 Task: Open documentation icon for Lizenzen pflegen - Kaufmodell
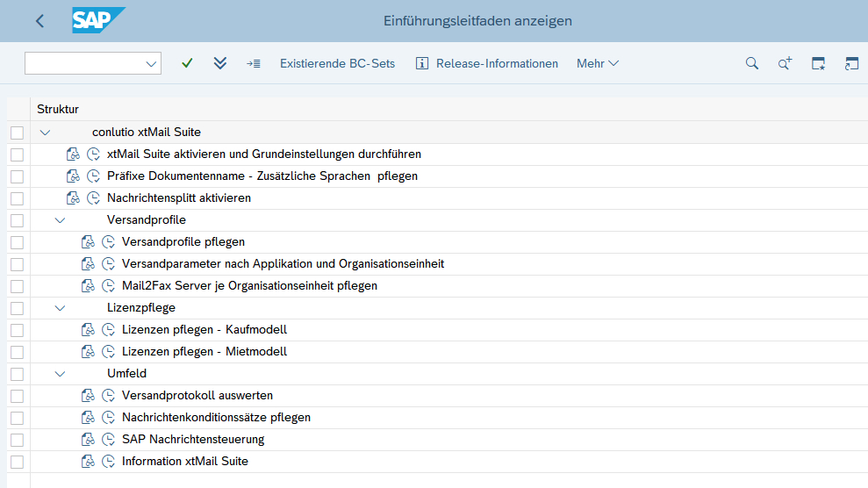coord(88,330)
